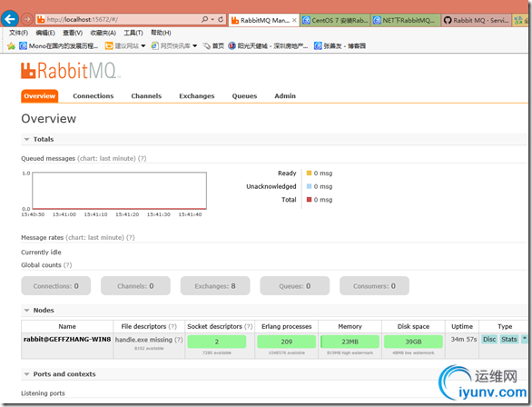Open the 查看(V) menu
Screen dimensions: 532x407
(x=73, y=33)
